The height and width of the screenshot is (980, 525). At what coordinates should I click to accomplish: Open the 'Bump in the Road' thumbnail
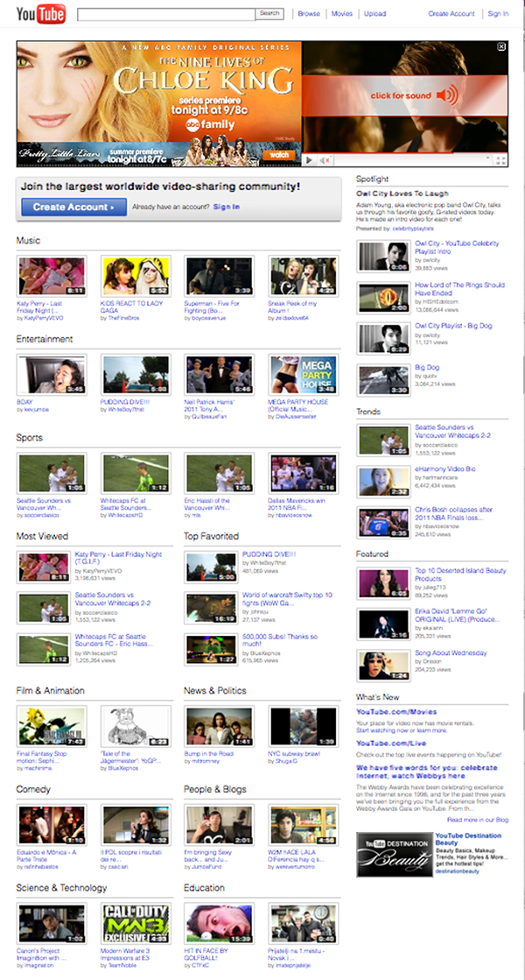coord(219,727)
